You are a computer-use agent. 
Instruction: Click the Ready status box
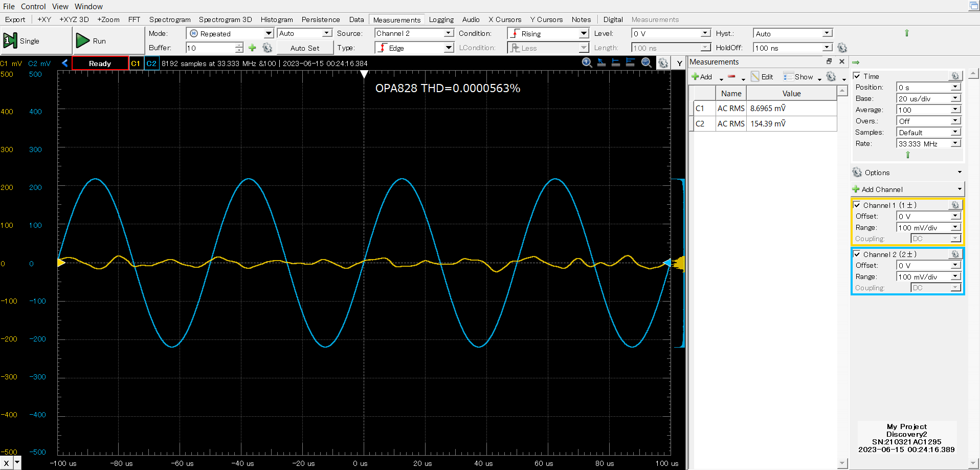[100, 63]
